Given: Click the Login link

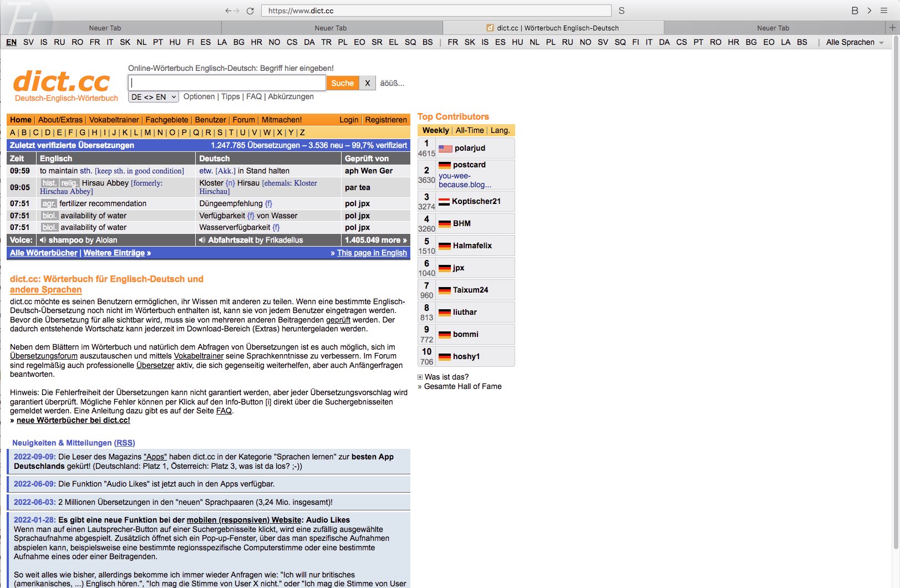Looking at the screenshot, I should point(349,120).
